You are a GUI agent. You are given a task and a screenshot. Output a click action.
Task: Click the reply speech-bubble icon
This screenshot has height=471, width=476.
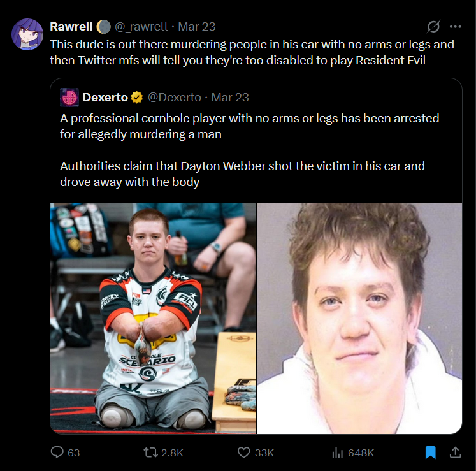(57, 452)
